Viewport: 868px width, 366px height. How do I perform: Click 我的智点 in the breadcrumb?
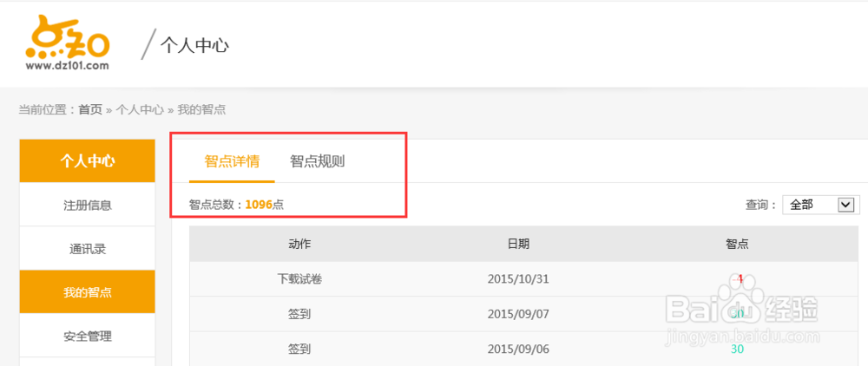(x=202, y=110)
